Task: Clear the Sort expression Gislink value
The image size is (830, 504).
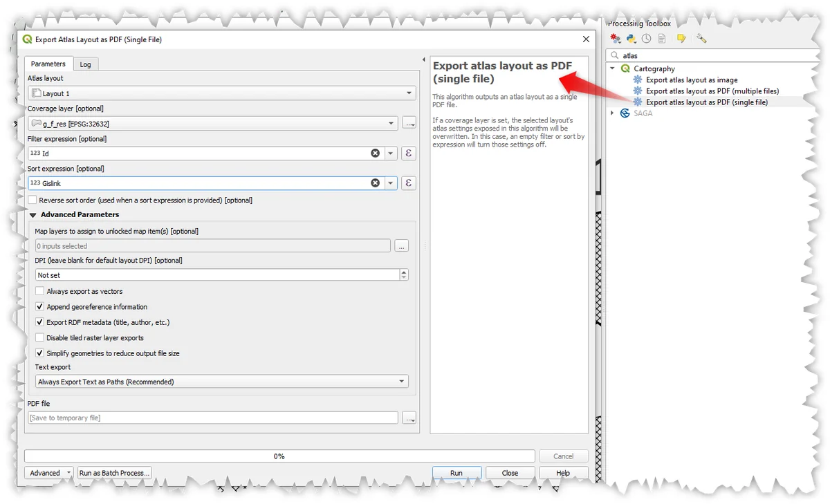Action: (x=375, y=183)
